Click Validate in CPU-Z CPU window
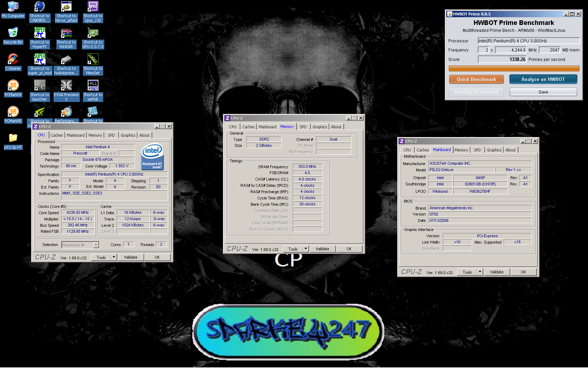 point(131,257)
